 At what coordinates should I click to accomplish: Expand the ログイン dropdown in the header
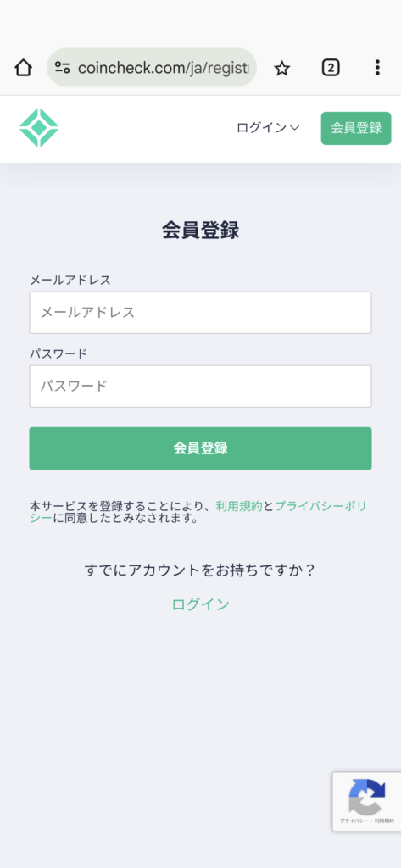click(268, 128)
